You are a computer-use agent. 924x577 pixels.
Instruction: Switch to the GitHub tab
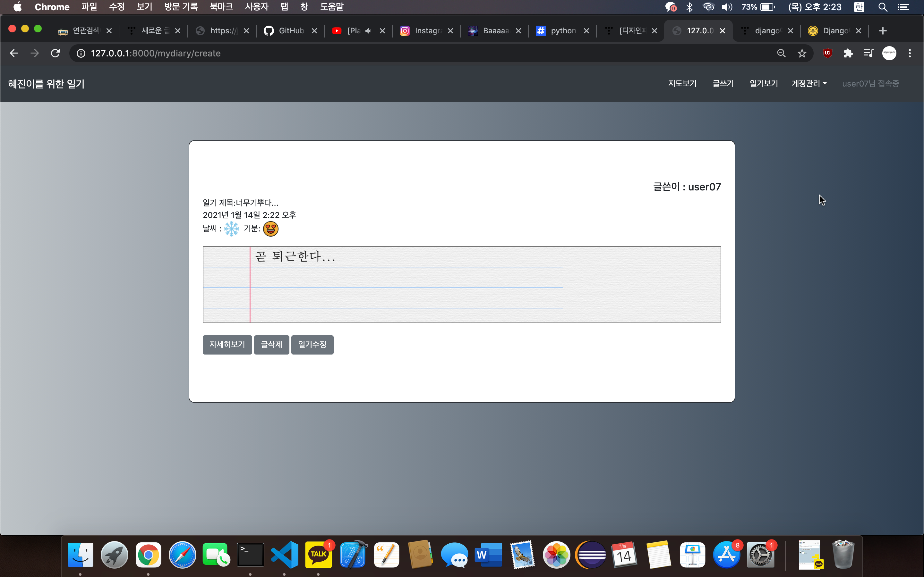pyautogui.click(x=291, y=31)
